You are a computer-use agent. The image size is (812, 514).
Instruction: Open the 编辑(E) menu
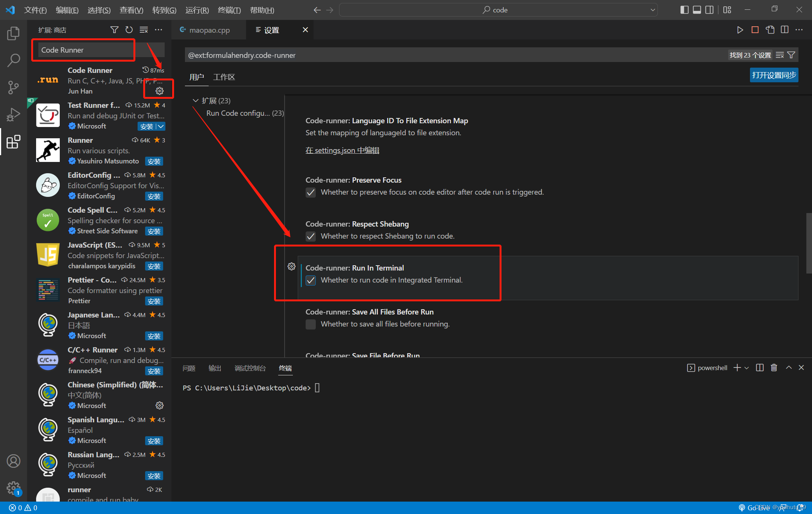pos(67,10)
